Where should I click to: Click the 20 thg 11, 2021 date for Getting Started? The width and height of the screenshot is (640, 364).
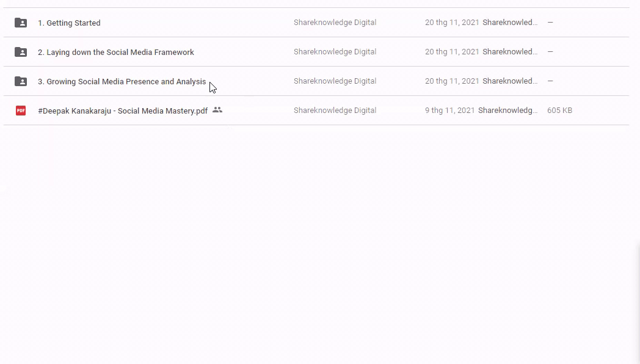click(x=452, y=23)
